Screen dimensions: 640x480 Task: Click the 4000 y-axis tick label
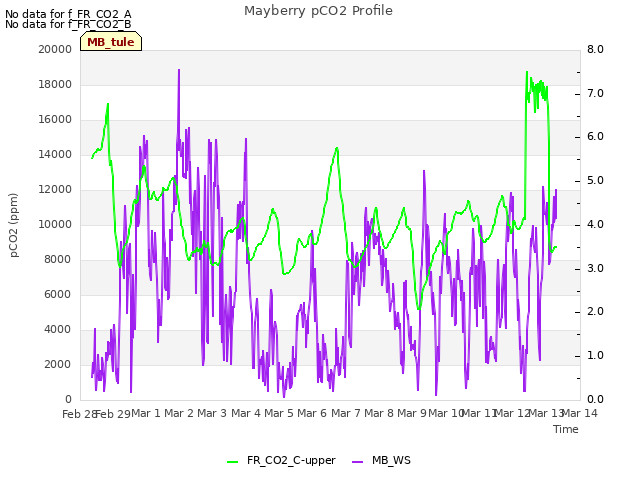(x=58, y=330)
